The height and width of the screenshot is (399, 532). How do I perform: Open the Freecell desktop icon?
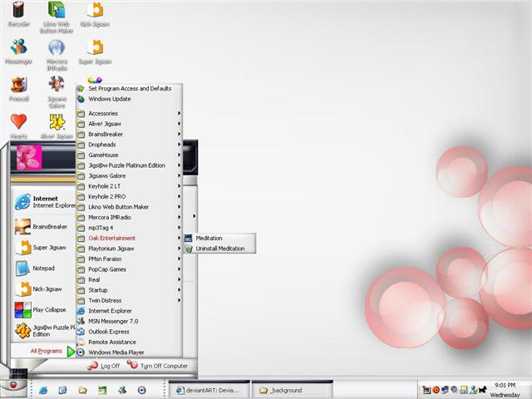tap(18, 89)
